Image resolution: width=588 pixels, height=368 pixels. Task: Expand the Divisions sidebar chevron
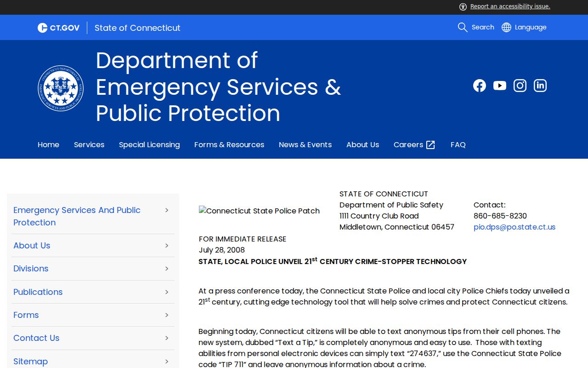[167, 269]
